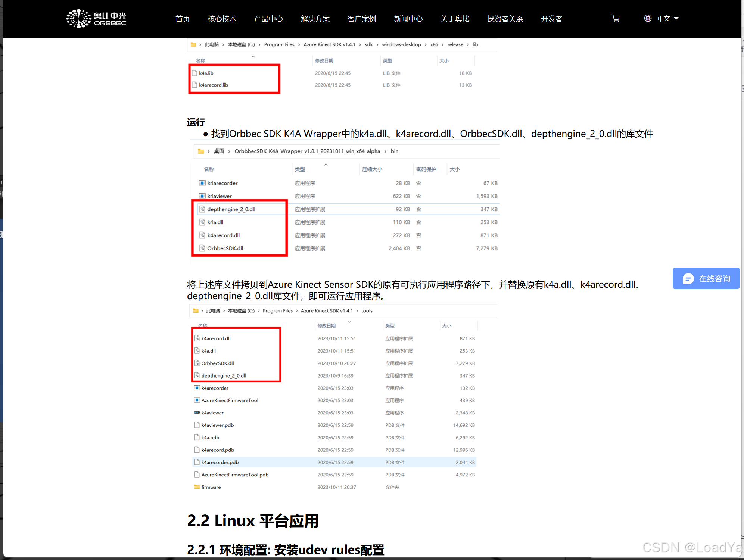The height and width of the screenshot is (560, 744).
Task: Open the 解决方案 menu
Action: pyautogui.click(x=315, y=19)
